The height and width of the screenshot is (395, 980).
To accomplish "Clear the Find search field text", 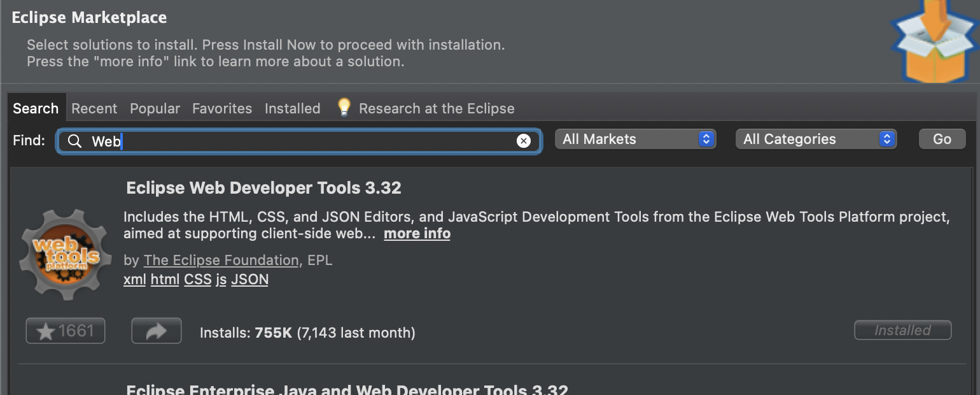I will point(524,141).
